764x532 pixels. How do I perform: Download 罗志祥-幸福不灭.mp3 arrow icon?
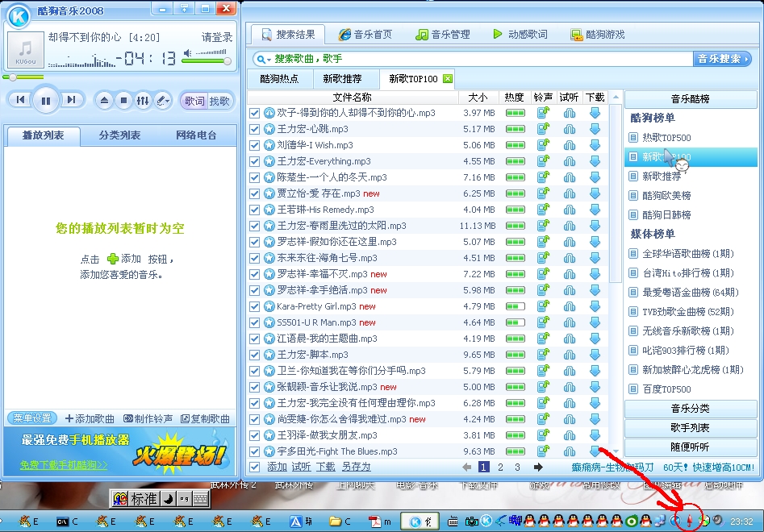pos(595,274)
